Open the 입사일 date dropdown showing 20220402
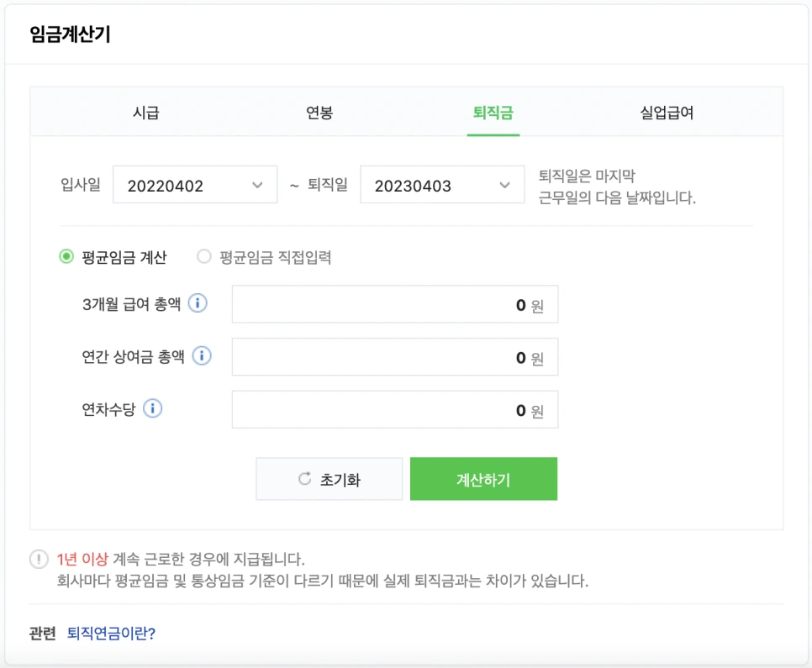The height and width of the screenshot is (668, 812). point(195,184)
